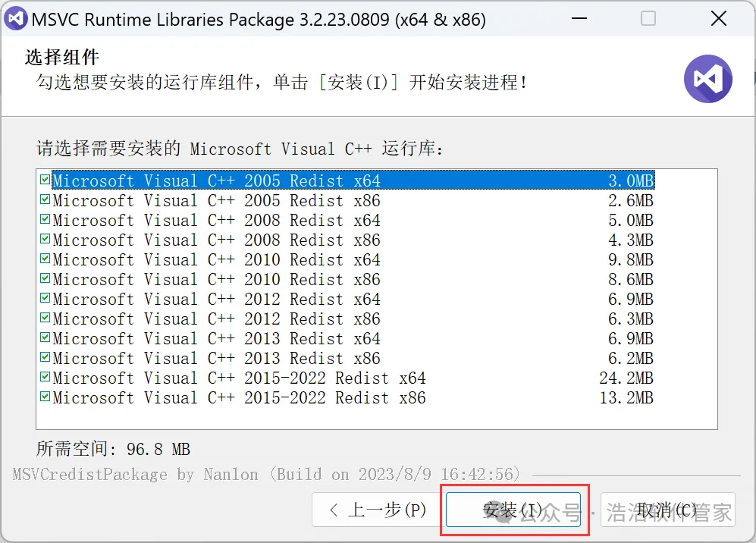
Task: Click the 9.8MB size value
Action: coord(631,260)
